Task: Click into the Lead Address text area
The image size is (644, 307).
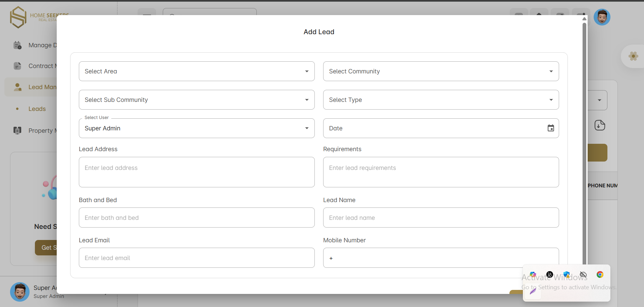Action: [197, 172]
